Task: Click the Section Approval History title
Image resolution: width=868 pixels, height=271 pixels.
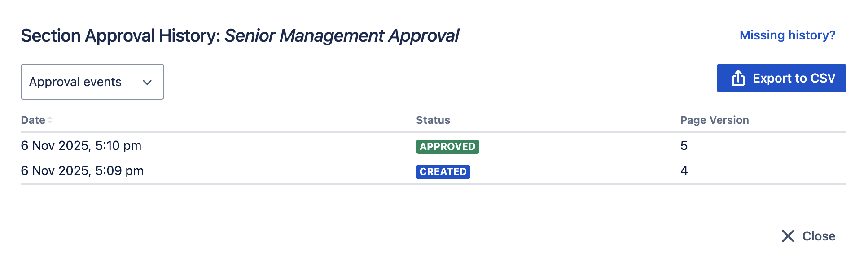Action: tap(120, 35)
